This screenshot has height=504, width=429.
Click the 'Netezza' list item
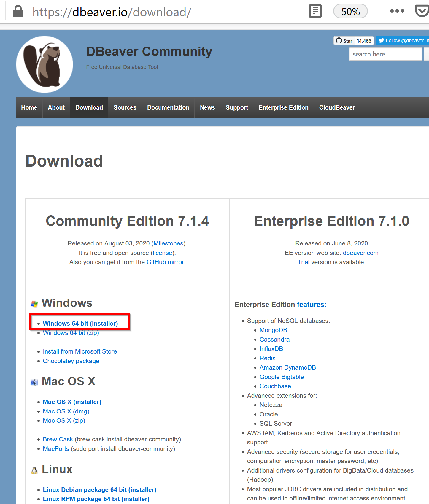pyautogui.click(x=271, y=405)
